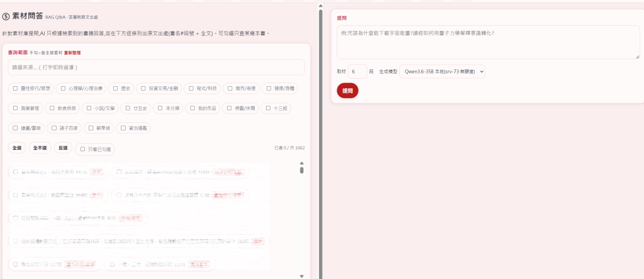This screenshot has width=644, height=279.
Task: Click the 全選 button
Action: point(17,148)
